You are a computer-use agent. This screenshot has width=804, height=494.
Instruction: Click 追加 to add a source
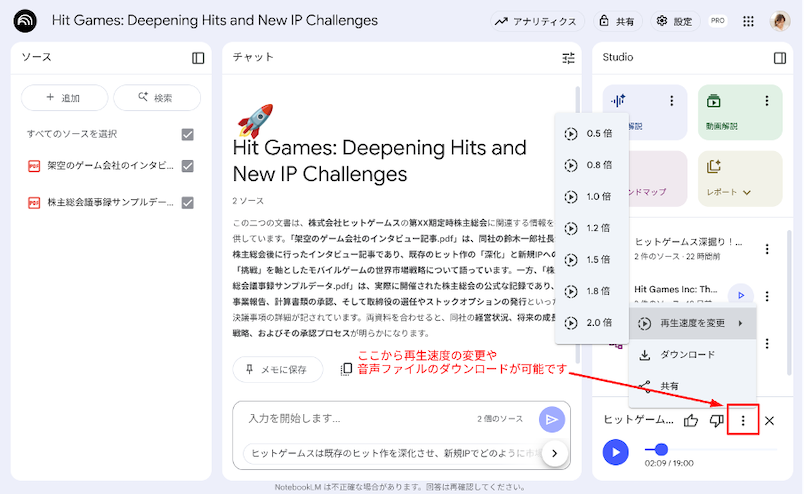pos(64,97)
